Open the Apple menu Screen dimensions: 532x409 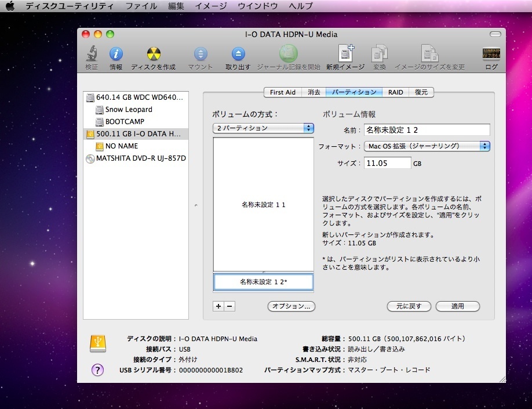click(10, 6)
